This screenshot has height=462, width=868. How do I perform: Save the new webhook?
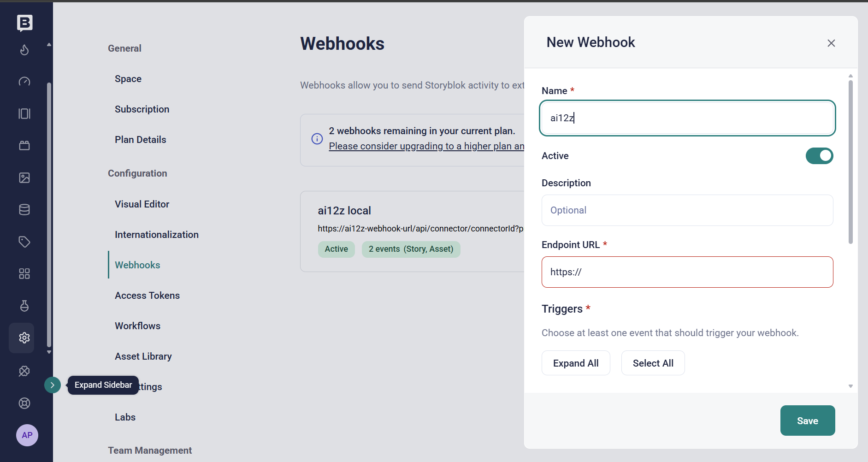[808, 421]
